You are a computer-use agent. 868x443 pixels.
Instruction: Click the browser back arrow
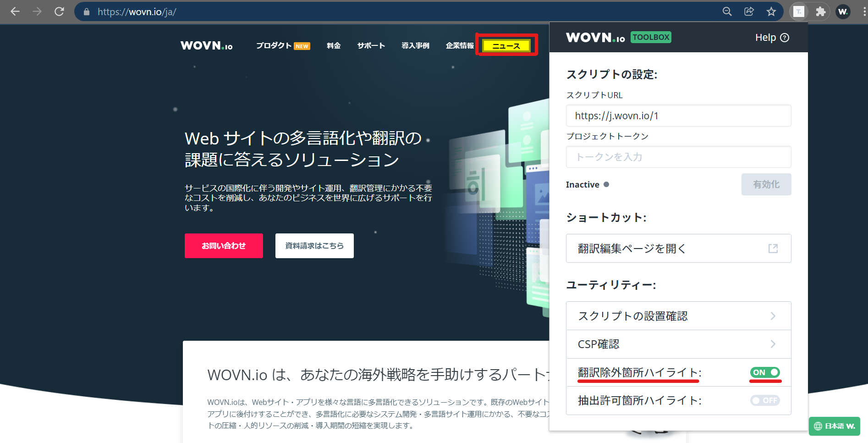tap(15, 11)
